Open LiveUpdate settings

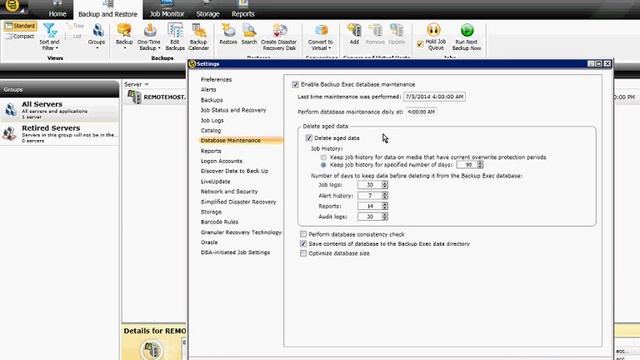(216, 182)
